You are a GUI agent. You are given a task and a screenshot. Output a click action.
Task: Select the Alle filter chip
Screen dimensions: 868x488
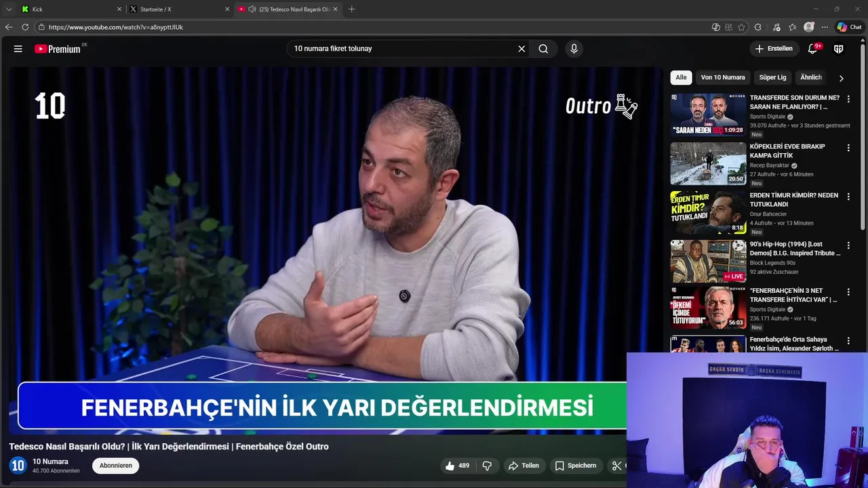coord(681,77)
